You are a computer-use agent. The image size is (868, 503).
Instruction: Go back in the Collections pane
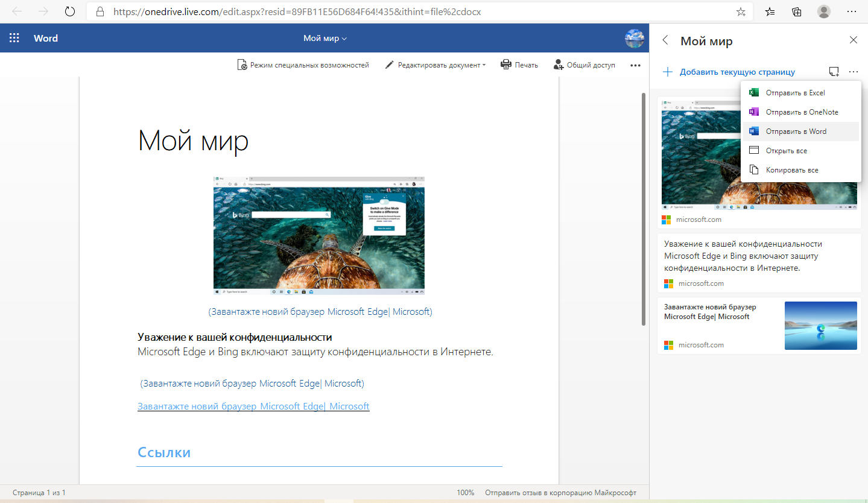point(665,40)
